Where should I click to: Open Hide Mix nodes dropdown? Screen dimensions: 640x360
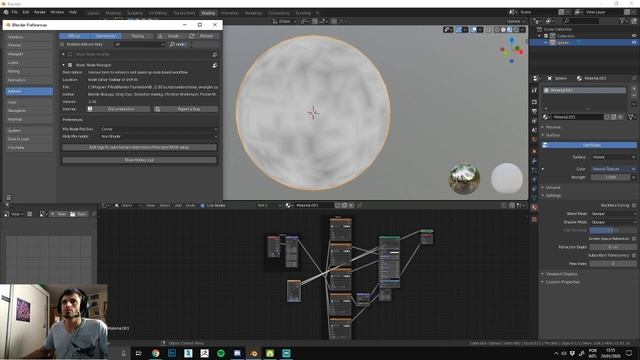[159, 136]
